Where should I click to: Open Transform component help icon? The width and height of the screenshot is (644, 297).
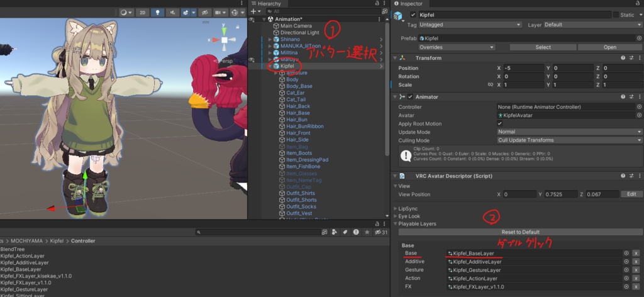(x=623, y=58)
